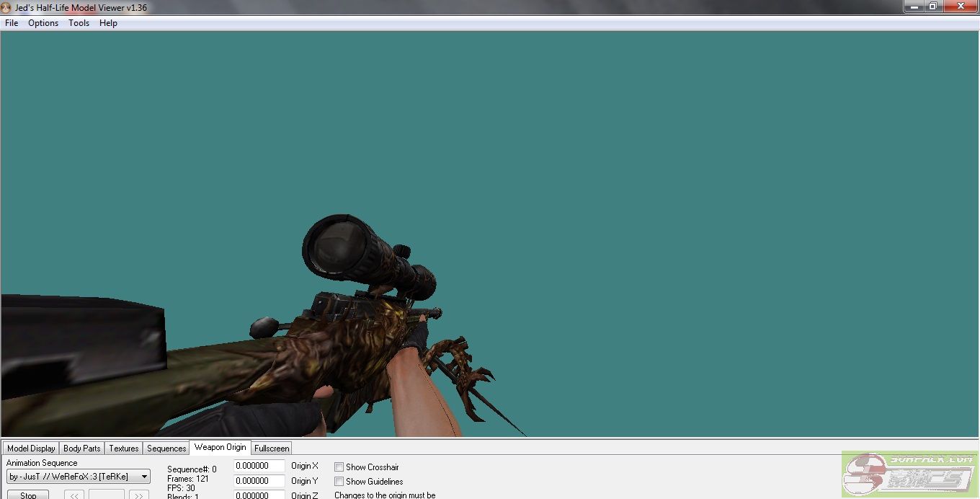
Task: Click the app icon in the title bar
Action: coord(6,7)
